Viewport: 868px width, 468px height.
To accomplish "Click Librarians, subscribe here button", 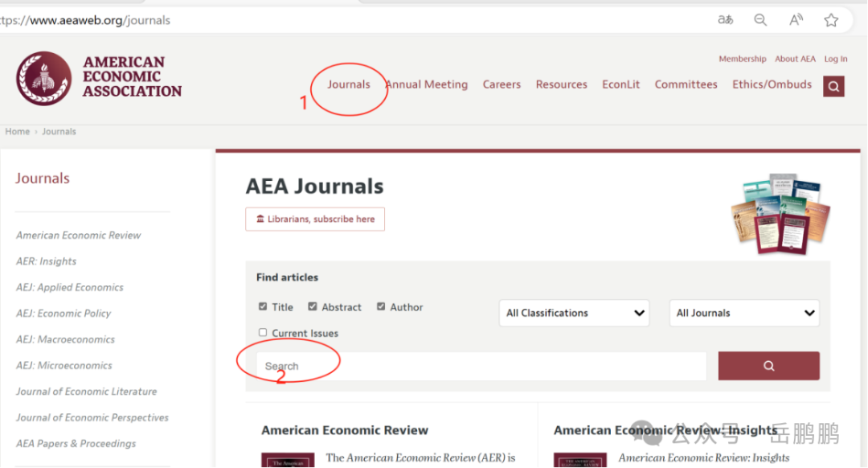I will pos(315,219).
